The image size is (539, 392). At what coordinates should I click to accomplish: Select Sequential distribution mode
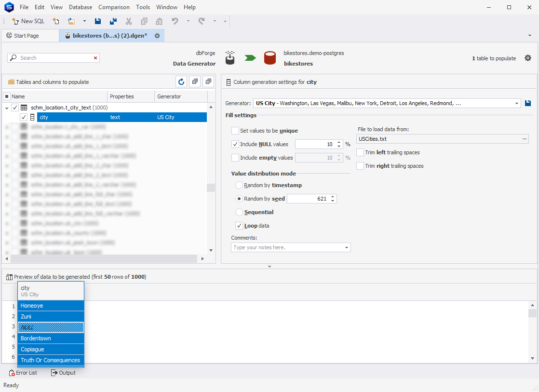[x=239, y=212]
